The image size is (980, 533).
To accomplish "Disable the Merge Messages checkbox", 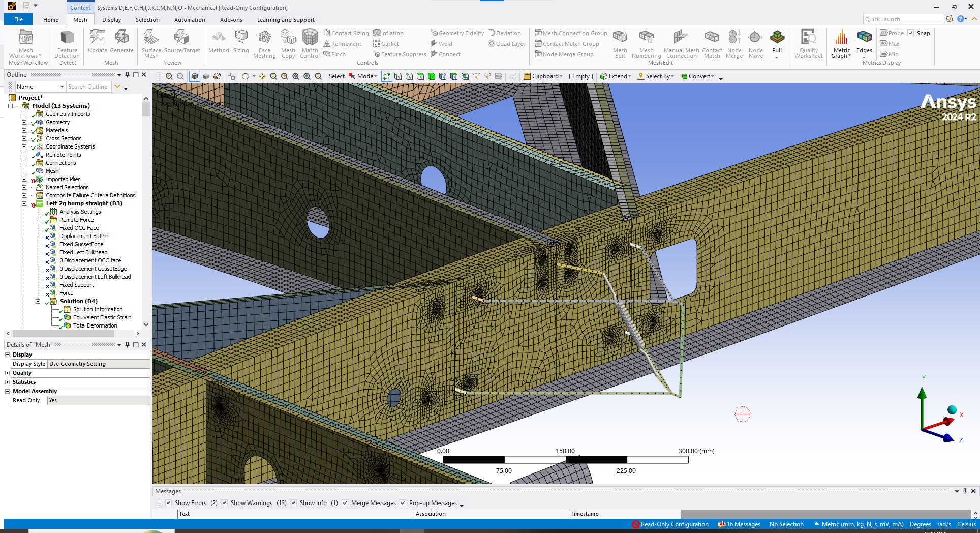I will (345, 503).
